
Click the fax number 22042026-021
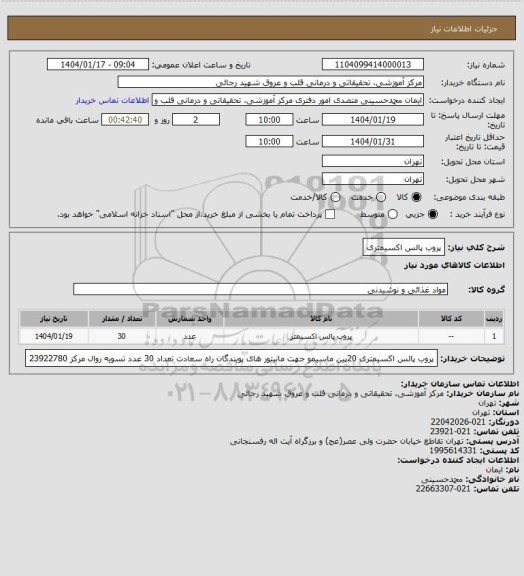[458, 422]
